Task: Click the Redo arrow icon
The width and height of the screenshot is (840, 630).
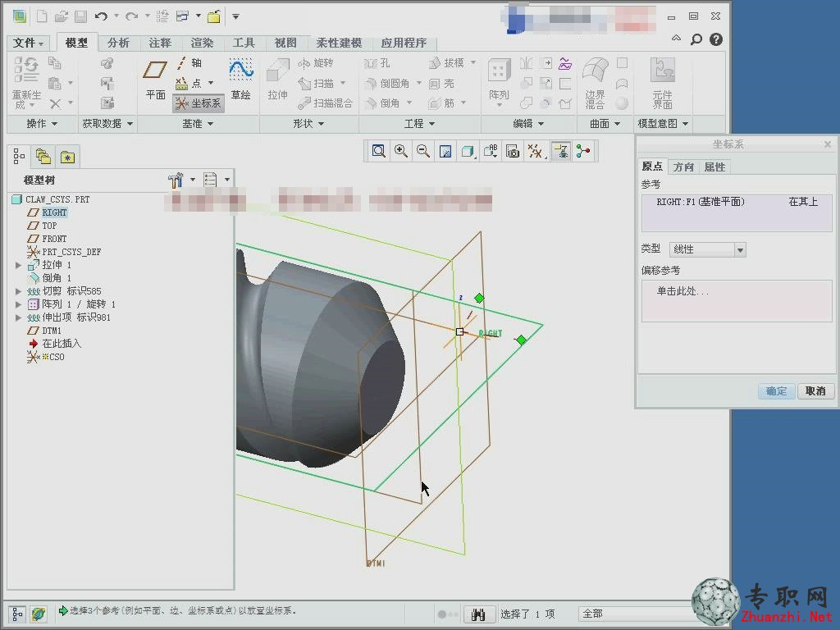Action: (x=131, y=16)
